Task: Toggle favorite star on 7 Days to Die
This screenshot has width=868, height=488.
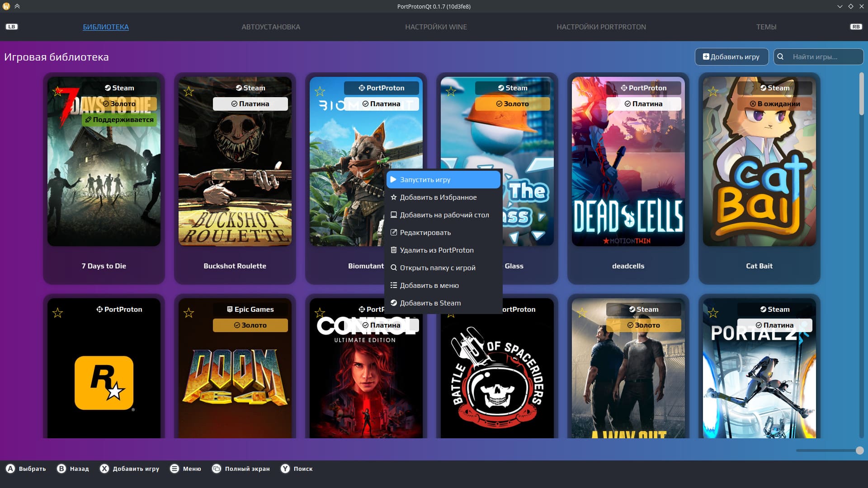Action: pos(57,92)
